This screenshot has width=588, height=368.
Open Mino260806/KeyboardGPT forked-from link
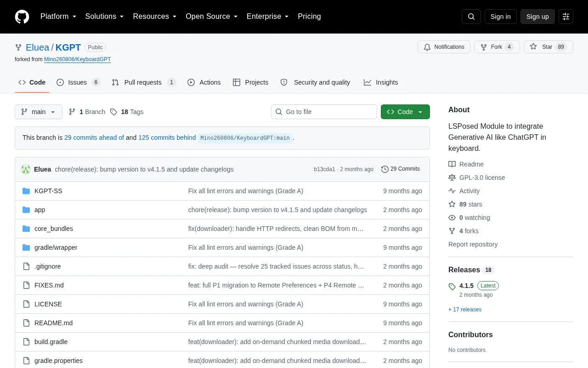(x=77, y=59)
